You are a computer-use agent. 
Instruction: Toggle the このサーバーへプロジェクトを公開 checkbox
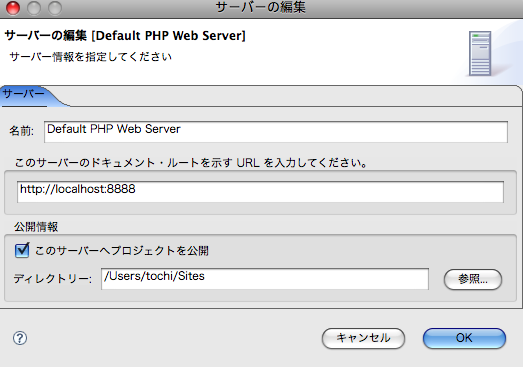tap(22, 251)
